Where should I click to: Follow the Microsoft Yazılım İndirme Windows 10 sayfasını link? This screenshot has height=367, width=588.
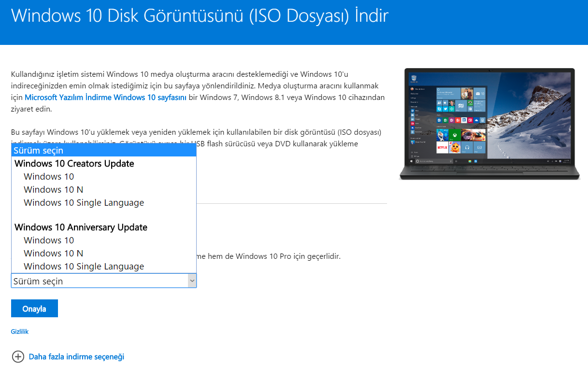106,98
